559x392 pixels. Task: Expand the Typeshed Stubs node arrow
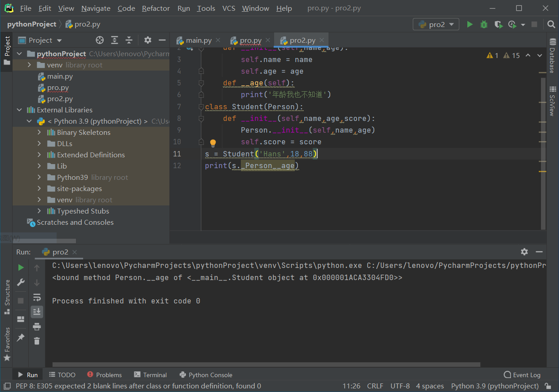39,211
